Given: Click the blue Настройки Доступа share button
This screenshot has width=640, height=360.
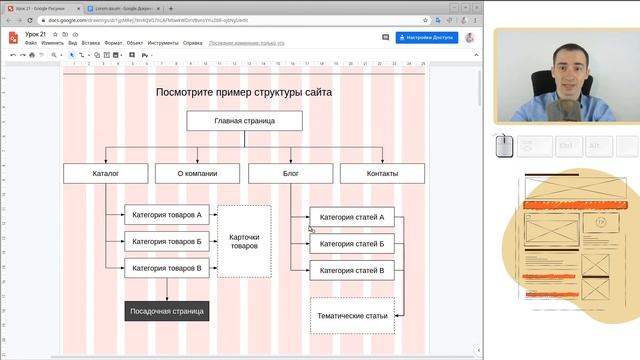Looking at the screenshot, I should click(427, 38).
